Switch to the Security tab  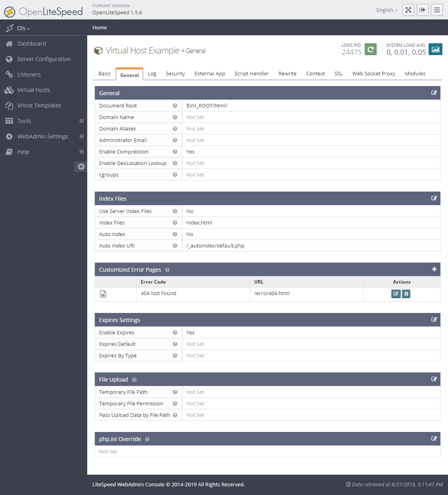tap(175, 74)
